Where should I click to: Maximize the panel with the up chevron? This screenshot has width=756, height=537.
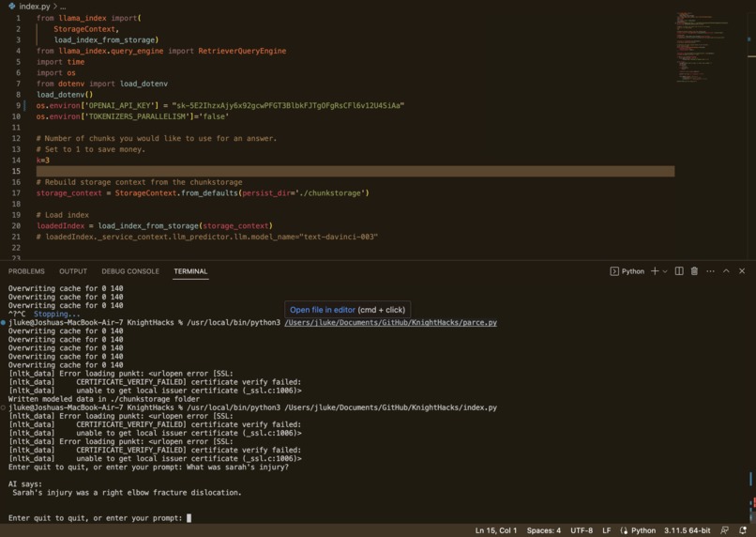[x=726, y=271]
